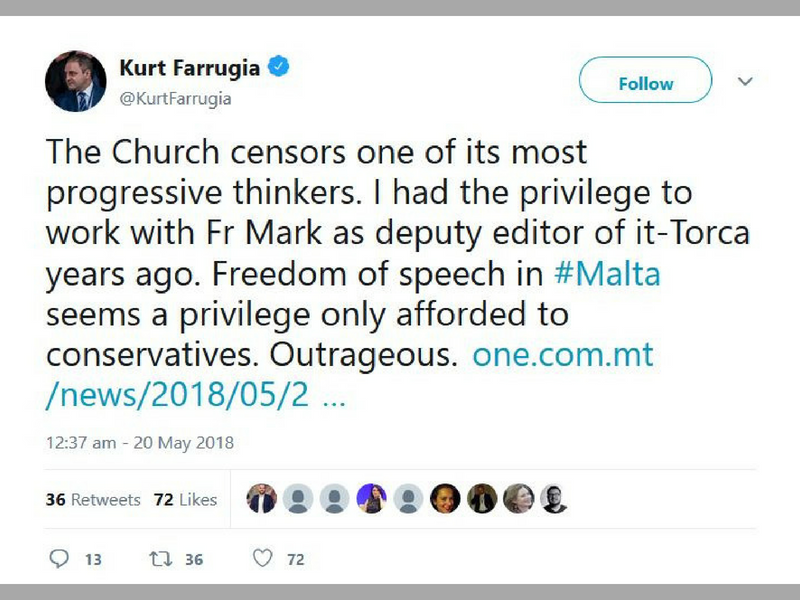Image resolution: width=800 pixels, height=600 pixels.
Task: Click the reply speech bubble icon
Action: tap(59, 559)
